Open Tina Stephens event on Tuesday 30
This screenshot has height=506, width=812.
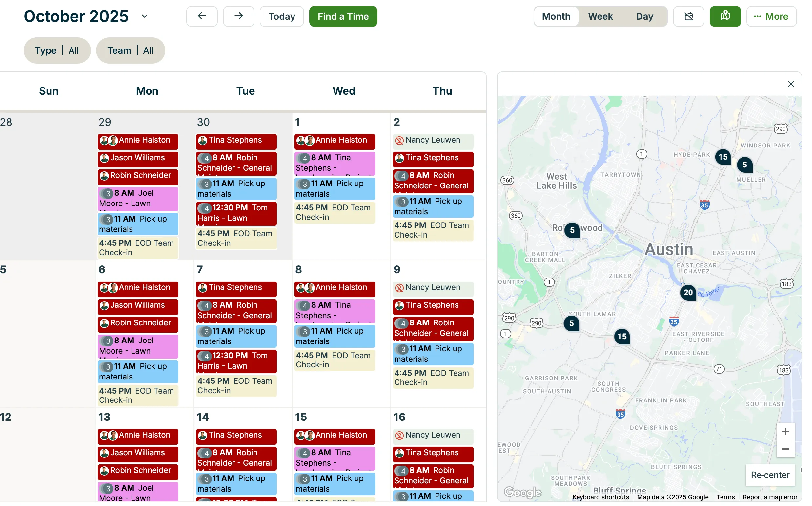(x=236, y=141)
